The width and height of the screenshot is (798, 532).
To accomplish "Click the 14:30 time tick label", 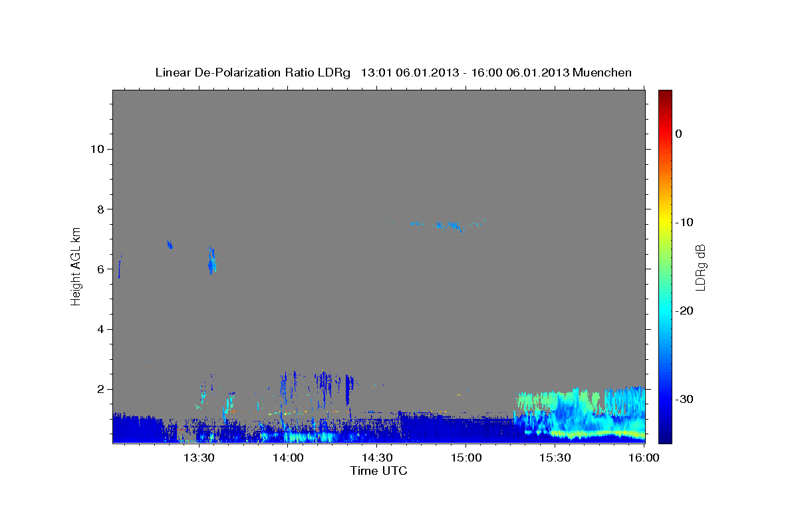I will 376,458.
